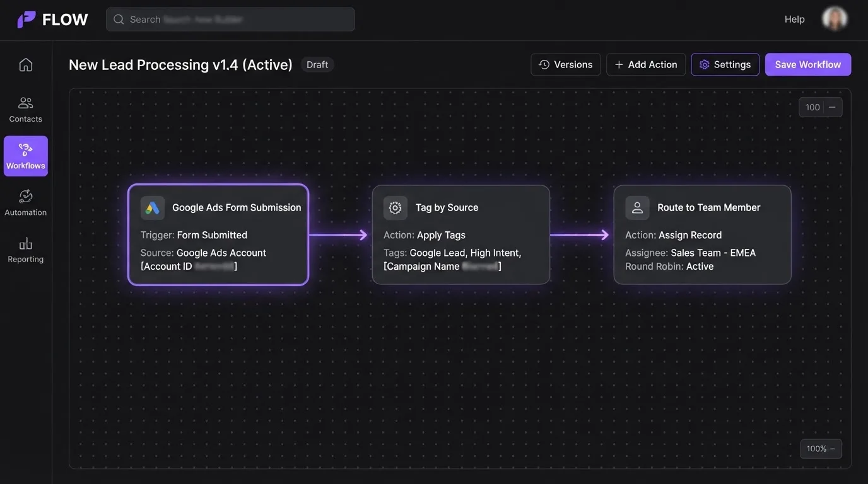Select the Tag by Source node title
Image resolution: width=868 pixels, height=484 pixels.
coord(447,208)
